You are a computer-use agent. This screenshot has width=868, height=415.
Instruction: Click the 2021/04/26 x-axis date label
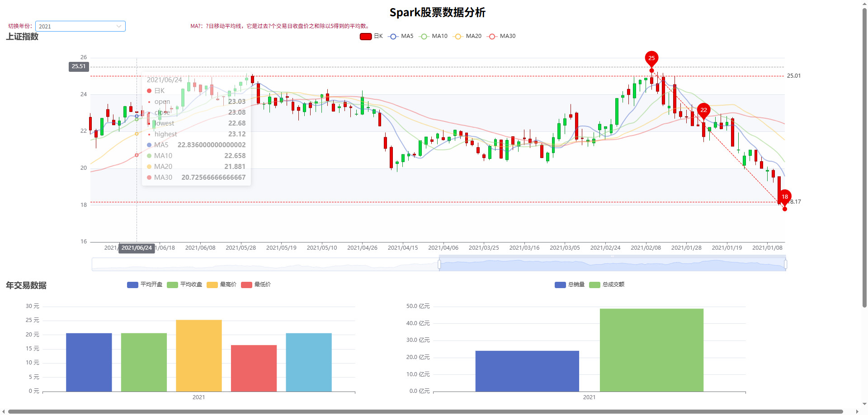coord(362,248)
